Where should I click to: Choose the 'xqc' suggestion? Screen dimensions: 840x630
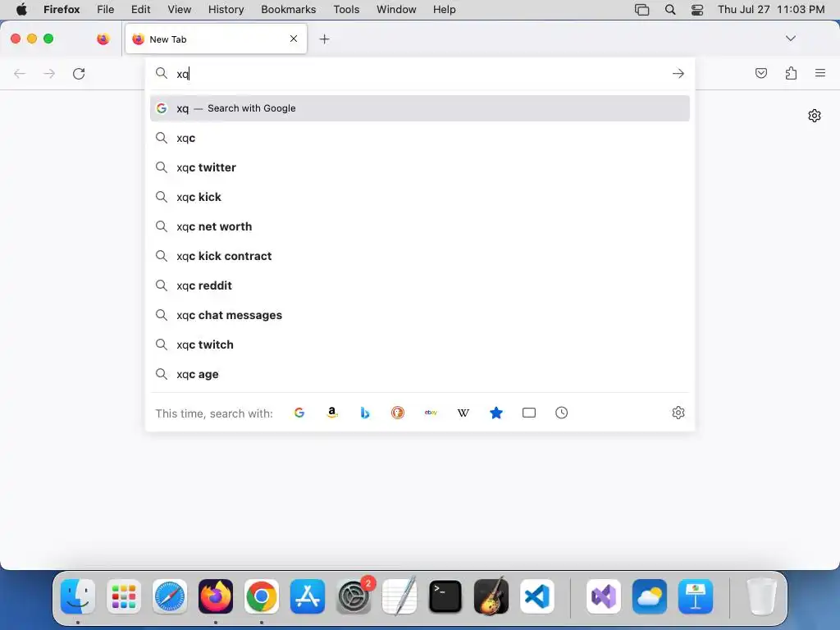click(419, 138)
